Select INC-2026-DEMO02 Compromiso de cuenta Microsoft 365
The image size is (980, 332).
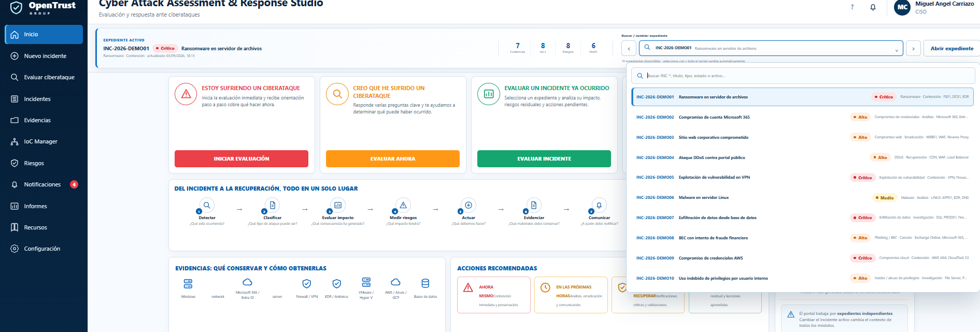(802, 117)
